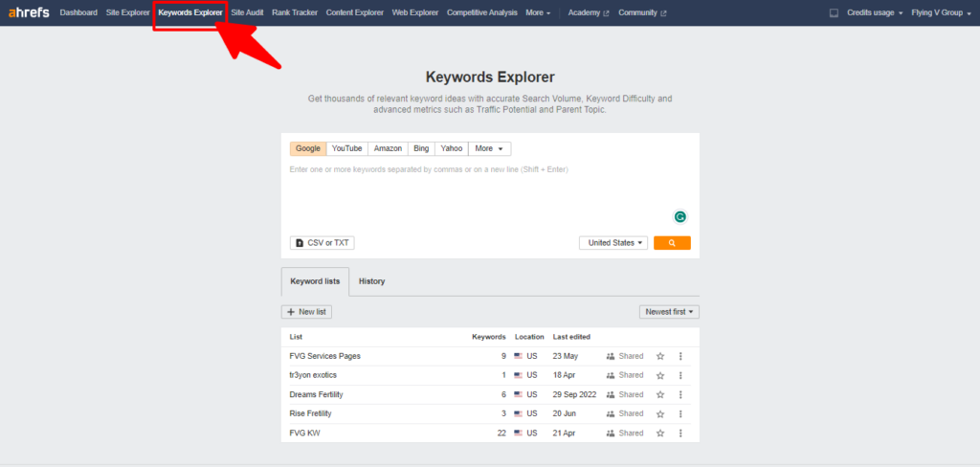Star the Dreams Fertility list
Image resolution: width=980 pixels, height=467 pixels.
[660, 394]
